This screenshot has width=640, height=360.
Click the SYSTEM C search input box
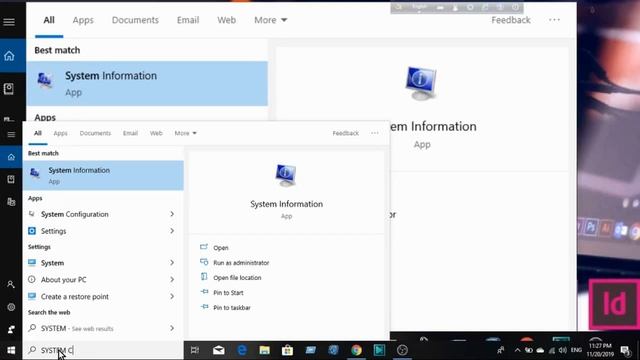coord(103,350)
